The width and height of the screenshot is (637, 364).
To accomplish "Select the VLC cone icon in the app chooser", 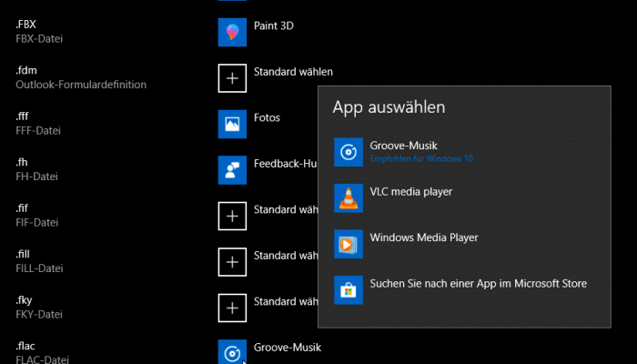I will coord(349,197).
